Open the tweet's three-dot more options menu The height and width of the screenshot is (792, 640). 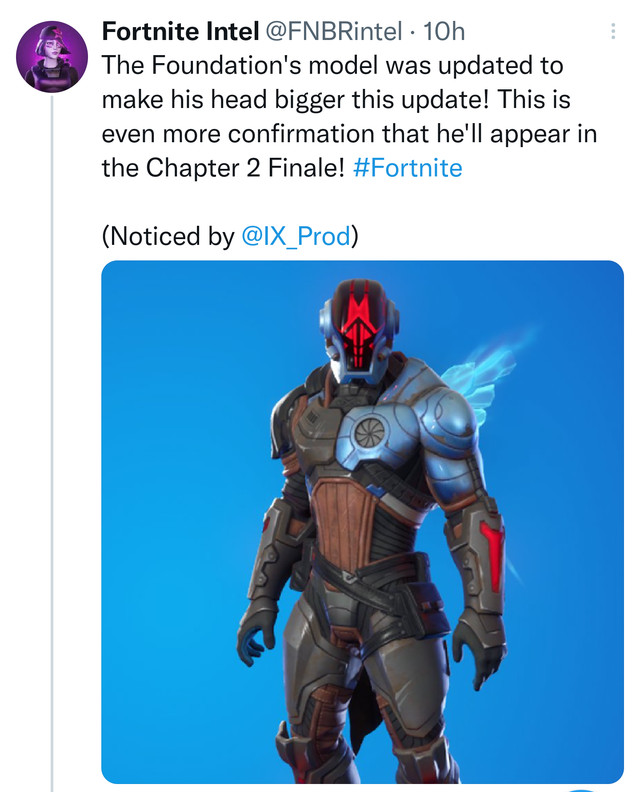point(613,32)
